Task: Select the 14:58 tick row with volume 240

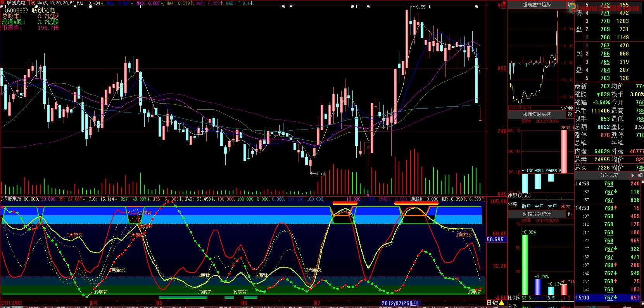Action: (x=608, y=183)
